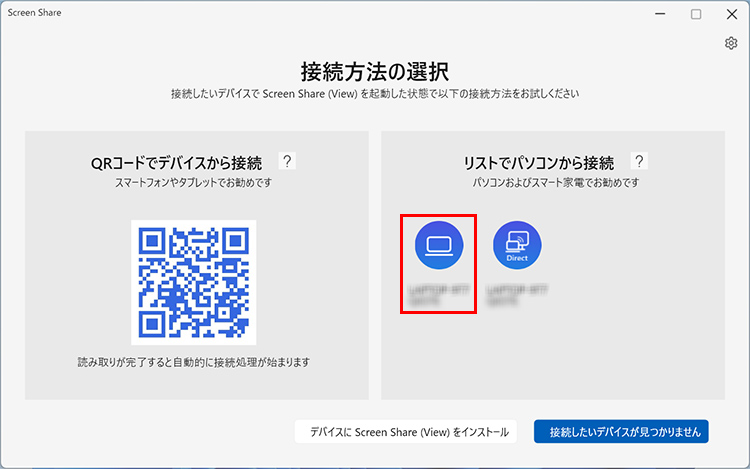750x469 pixels.
Task: Click the Screen Share (View) install button
Action: pyautogui.click(x=406, y=432)
